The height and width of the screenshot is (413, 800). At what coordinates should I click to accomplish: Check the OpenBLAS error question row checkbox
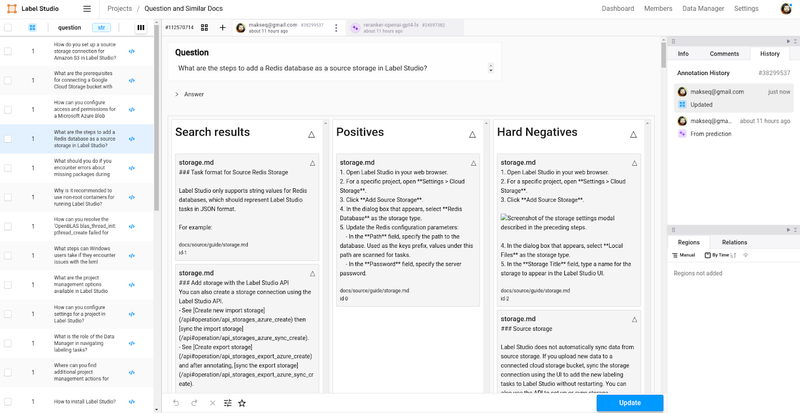click(8, 226)
